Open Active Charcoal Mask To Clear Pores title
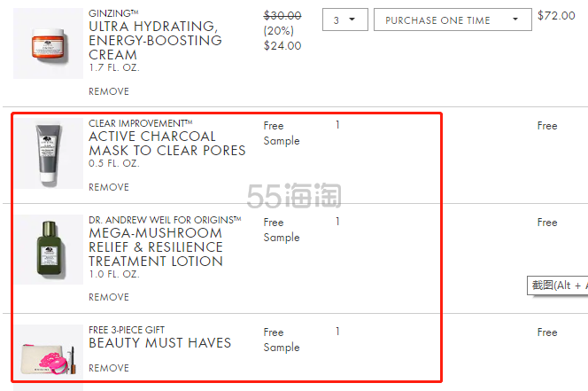 click(x=166, y=143)
